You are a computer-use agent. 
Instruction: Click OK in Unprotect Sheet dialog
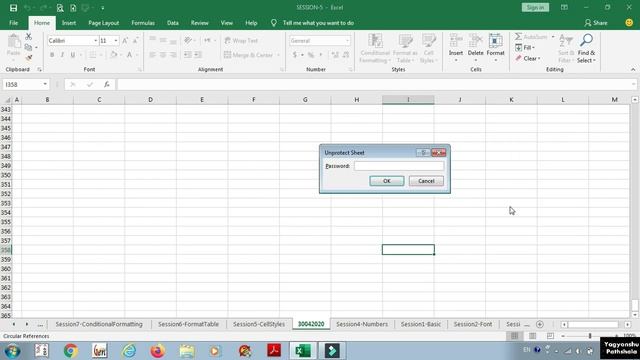(387, 181)
